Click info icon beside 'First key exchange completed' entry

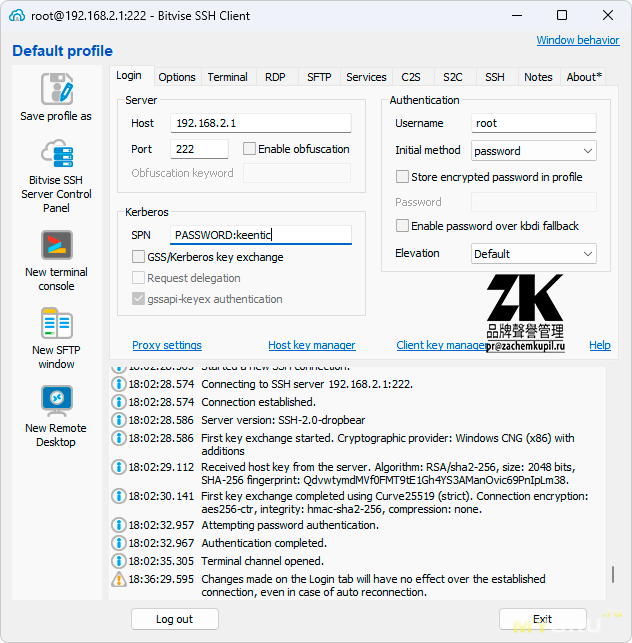[119, 496]
